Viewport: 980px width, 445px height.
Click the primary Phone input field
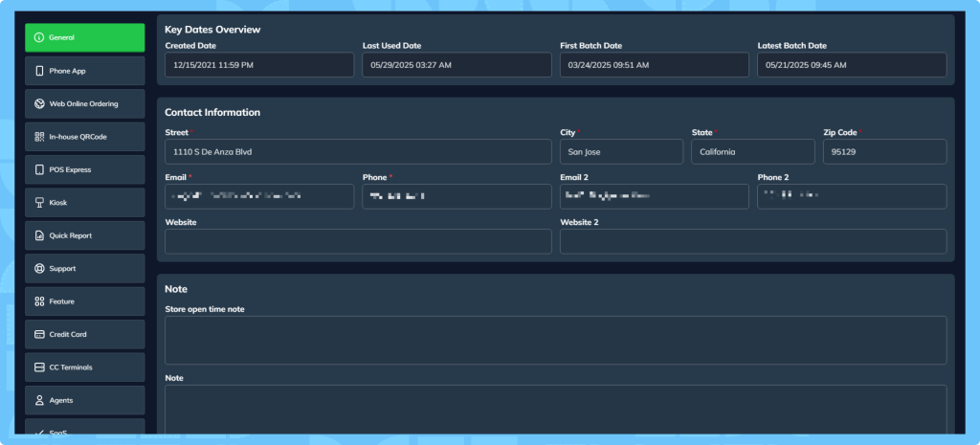pyautogui.click(x=457, y=196)
